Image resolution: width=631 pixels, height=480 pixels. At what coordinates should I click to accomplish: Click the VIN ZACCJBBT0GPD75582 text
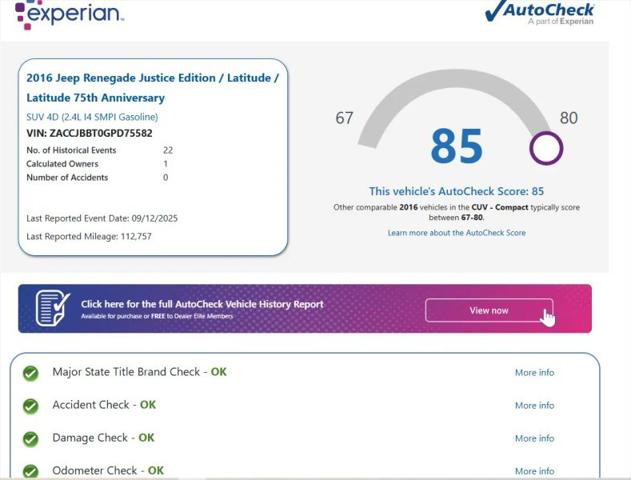point(89,133)
